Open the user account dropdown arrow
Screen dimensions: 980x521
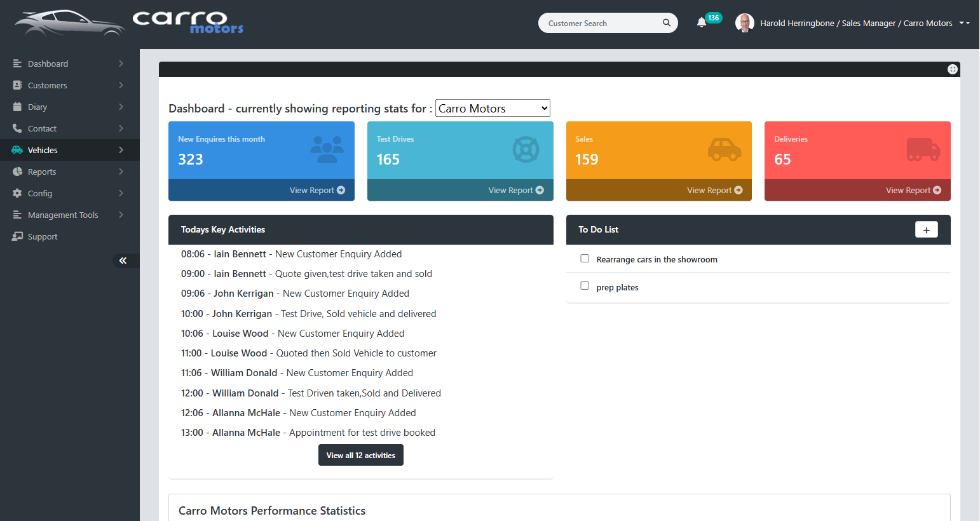point(964,23)
